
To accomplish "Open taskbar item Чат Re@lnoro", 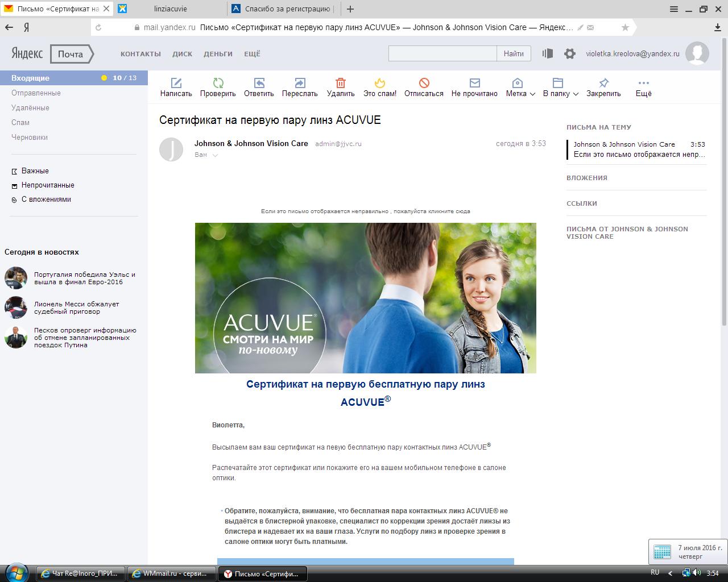I will tap(81, 573).
